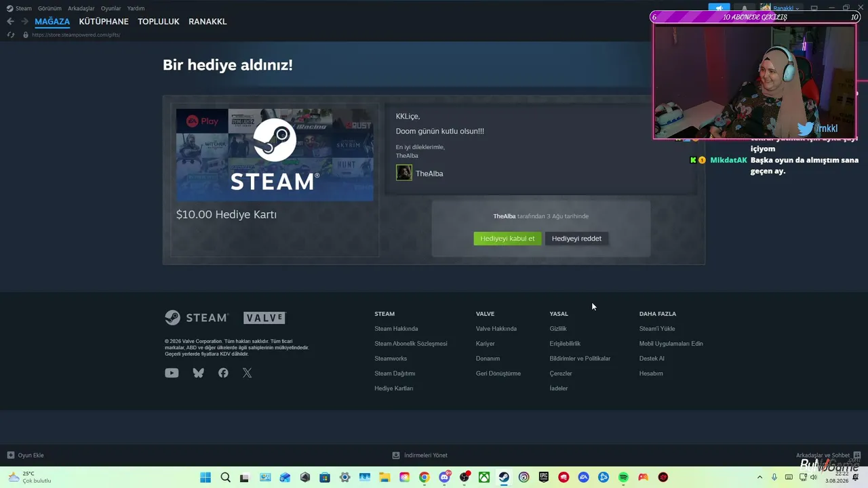Open the RANAKKL profile tab
Screen dimensions: 868x488
tap(208, 22)
